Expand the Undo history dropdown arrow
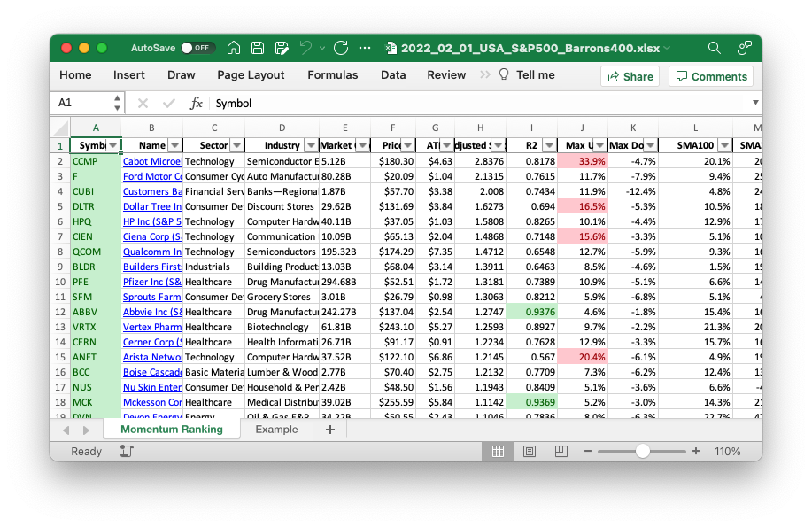Screen dimensions: 812x527 tap(322, 48)
